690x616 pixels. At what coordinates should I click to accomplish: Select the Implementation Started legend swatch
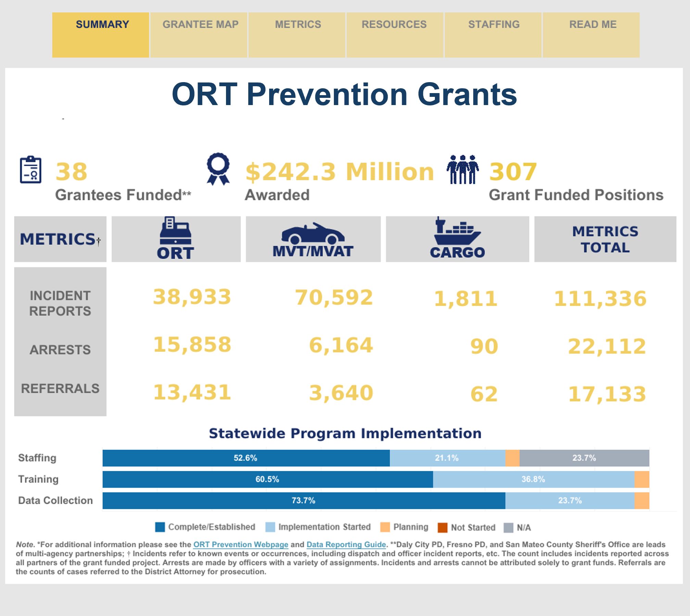[x=270, y=527]
